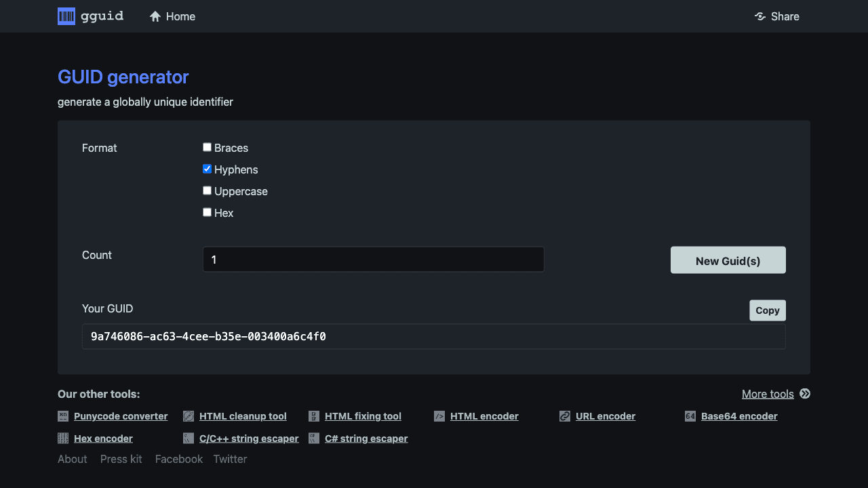Enable Uppercase formatting
Screen dimensions: 868x488
(x=207, y=190)
